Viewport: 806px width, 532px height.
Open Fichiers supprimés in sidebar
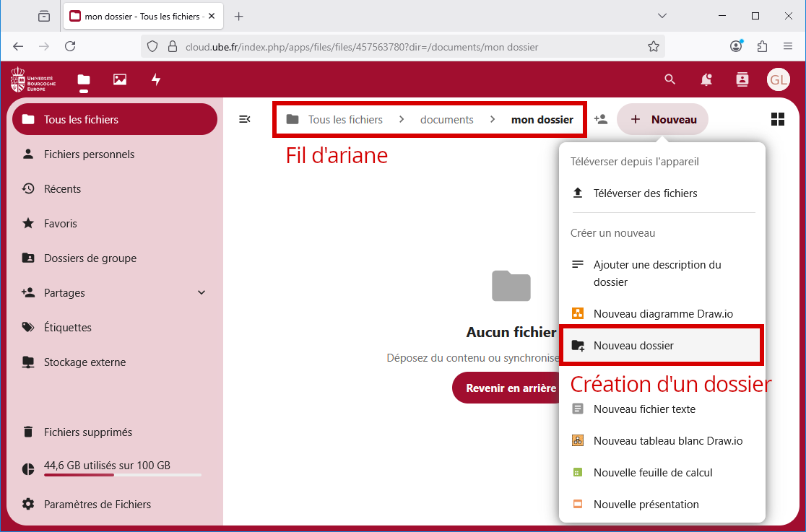coord(87,432)
